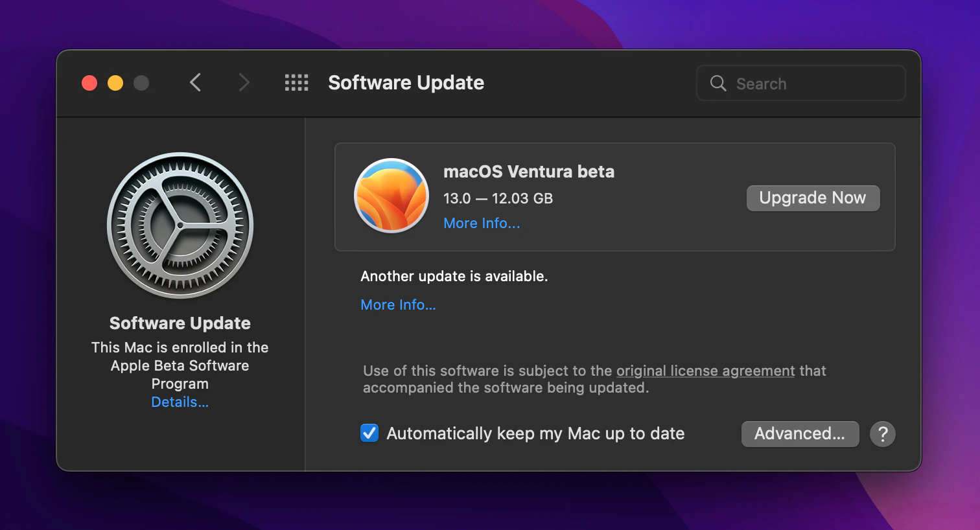980x530 pixels.
Task: Open More Info under macOS Ventura beta
Action: click(x=482, y=223)
